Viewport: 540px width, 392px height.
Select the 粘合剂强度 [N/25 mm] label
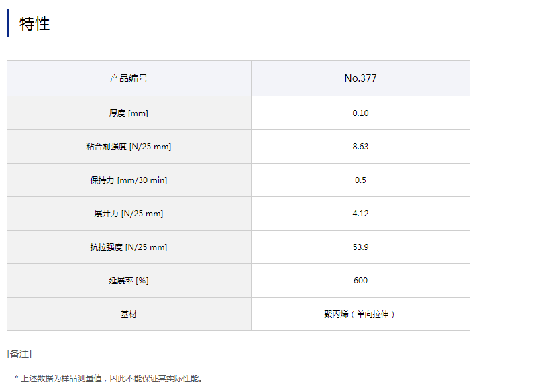click(129, 147)
